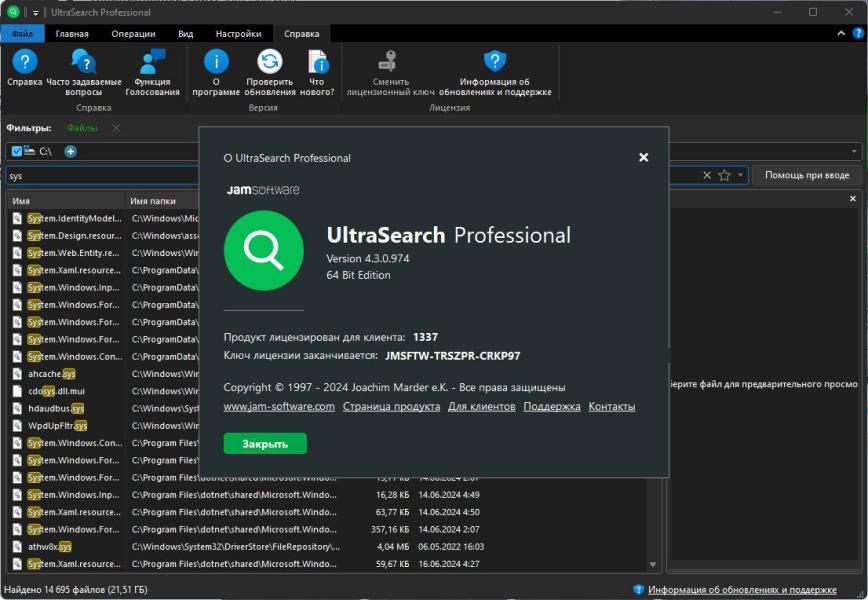Open the Справка help ribbon button

pyautogui.click(x=24, y=68)
